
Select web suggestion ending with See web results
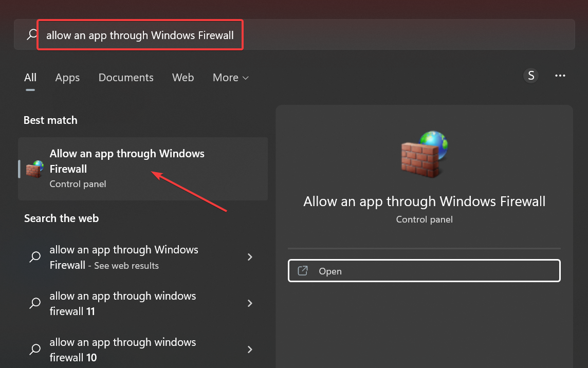143,257
